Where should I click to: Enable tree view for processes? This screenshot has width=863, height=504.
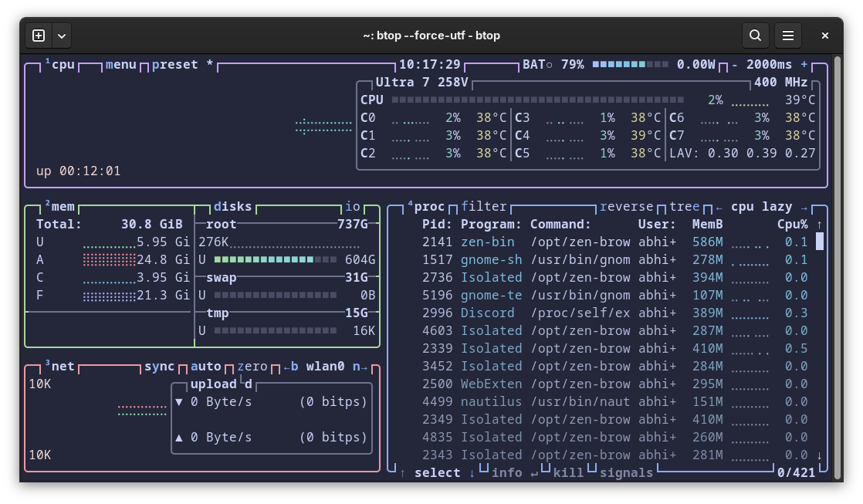click(x=684, y=206)
